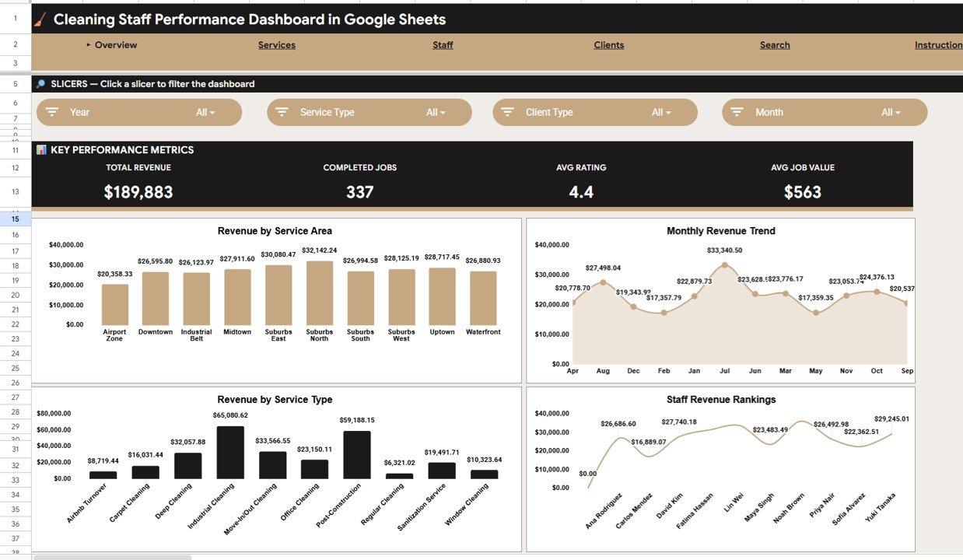Click the chart icon beside KEY PERFORMANCE METRICS
Image resolution: width=963 pixels, height=560 pixels.
41,149
